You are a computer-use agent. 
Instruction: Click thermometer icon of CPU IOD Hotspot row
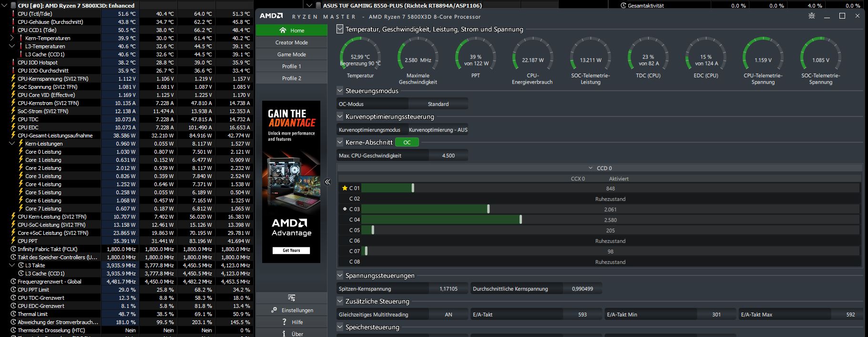[13, 63]
